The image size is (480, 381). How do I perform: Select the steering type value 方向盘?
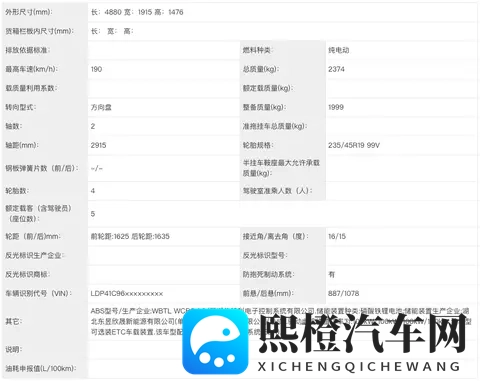(x=101, y=107)
